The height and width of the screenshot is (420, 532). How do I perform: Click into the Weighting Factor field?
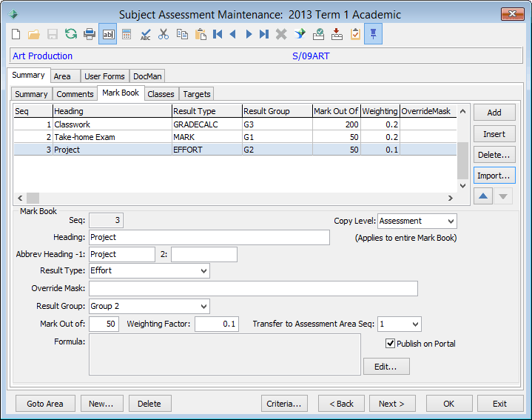click(x=217, y=324)
